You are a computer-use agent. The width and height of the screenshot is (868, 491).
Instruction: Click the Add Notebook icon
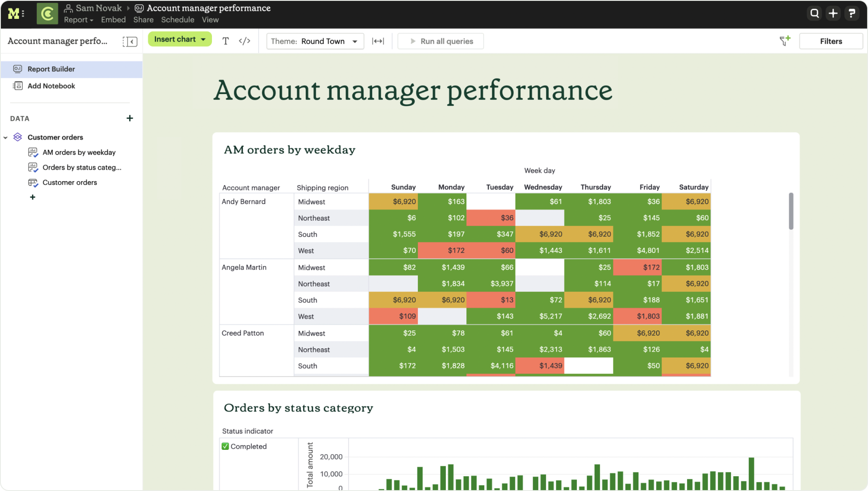[x=18, y=86]
